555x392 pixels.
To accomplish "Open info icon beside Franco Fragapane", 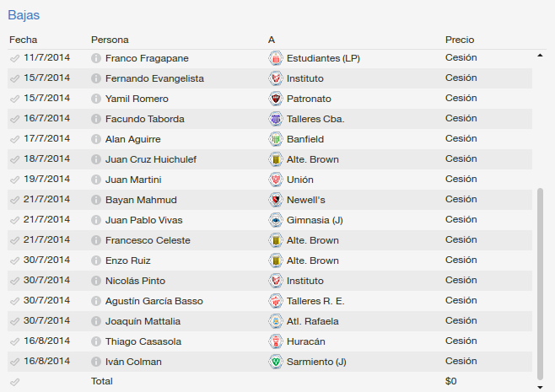I will (x=96, y=58).
